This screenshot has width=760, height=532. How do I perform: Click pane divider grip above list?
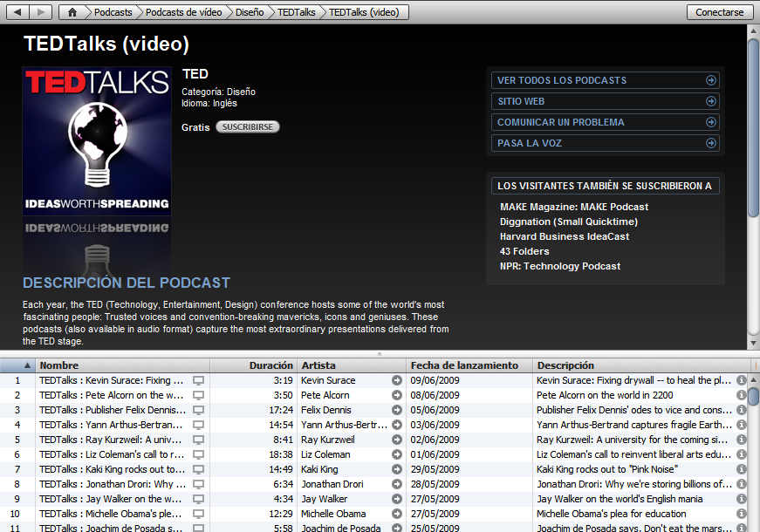click(x=379, y=354)
